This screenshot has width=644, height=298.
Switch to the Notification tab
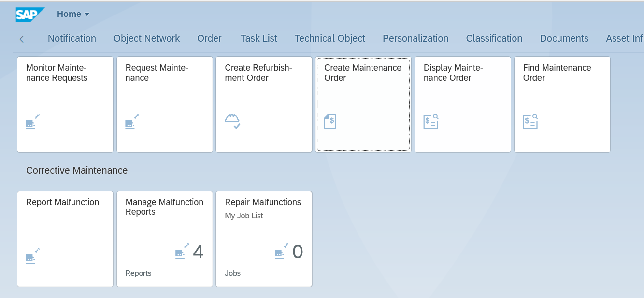tap(72, 39)
